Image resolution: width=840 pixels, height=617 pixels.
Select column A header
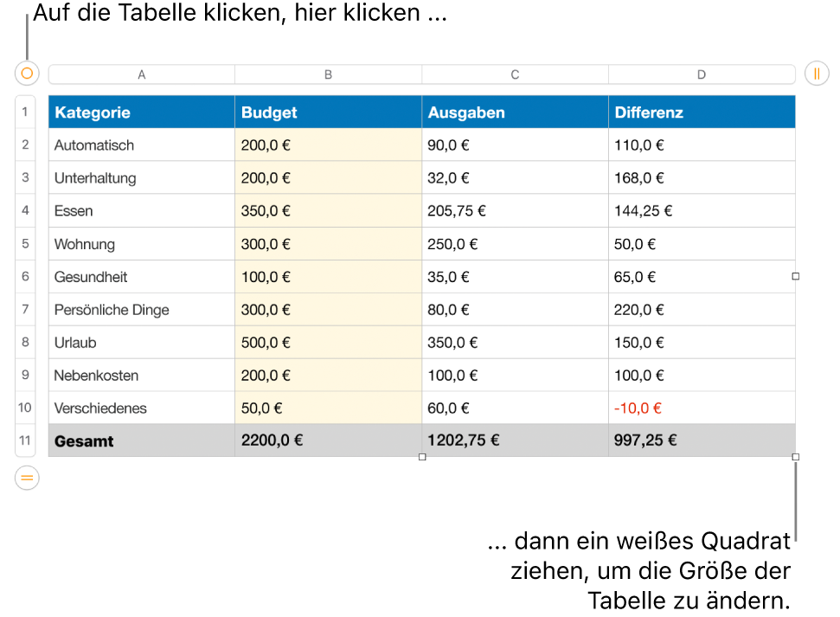[141, 74]
